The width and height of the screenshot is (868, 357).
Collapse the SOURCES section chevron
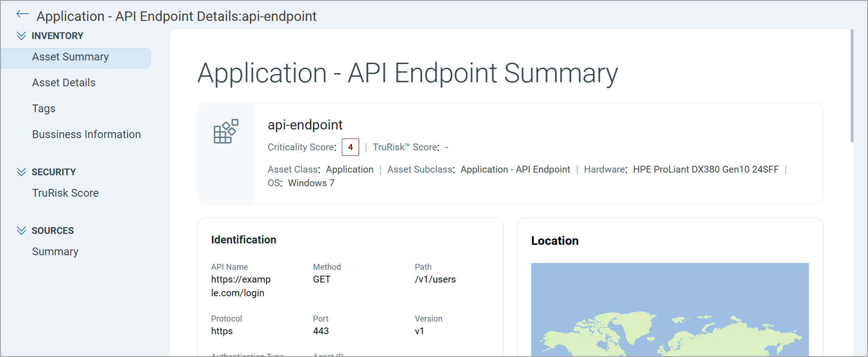[x=21, y=231]
